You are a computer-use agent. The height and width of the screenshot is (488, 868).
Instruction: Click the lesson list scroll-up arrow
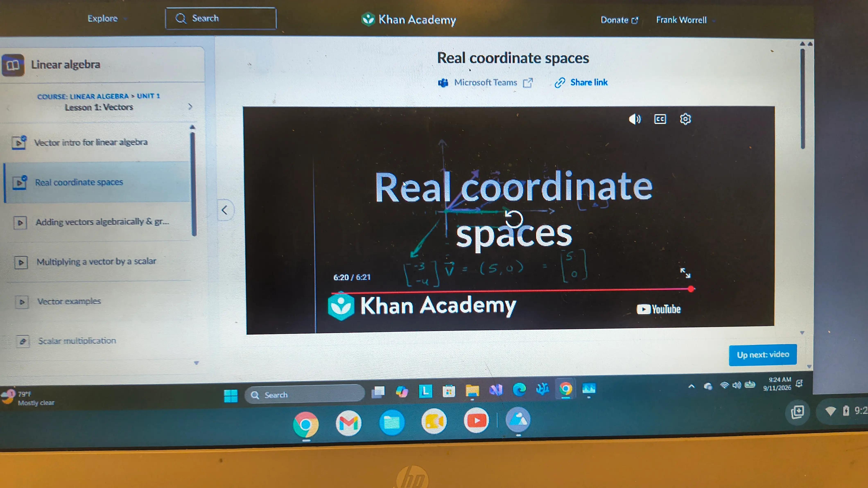point(192,127)
